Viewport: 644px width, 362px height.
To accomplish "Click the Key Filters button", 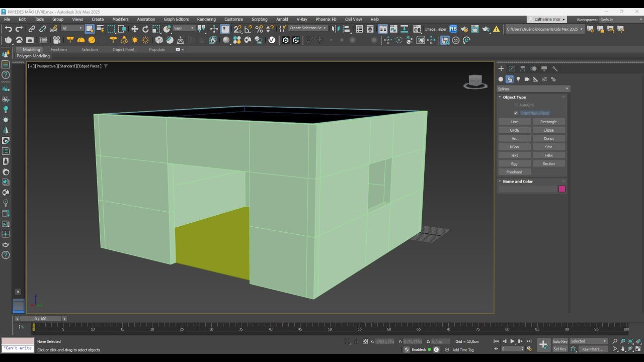I will (x=593, y=349).
